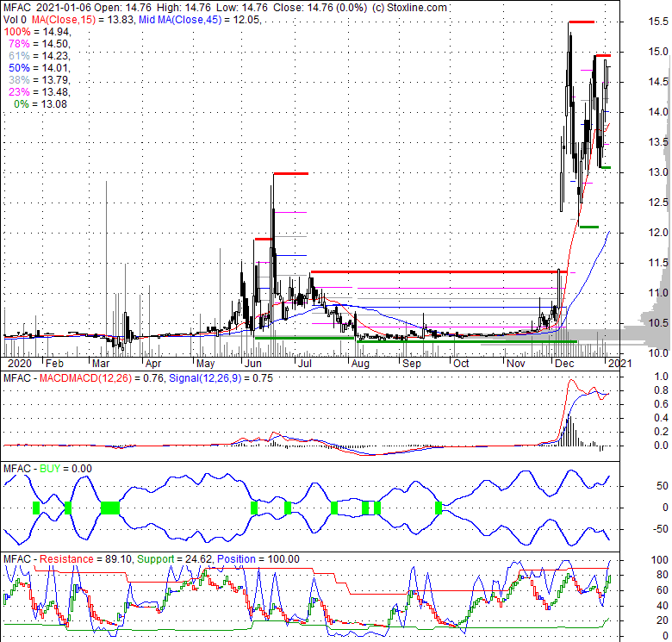Click the tall March volume spike bar
Viewport: 672px width, 642px height.
click(106, 269)
